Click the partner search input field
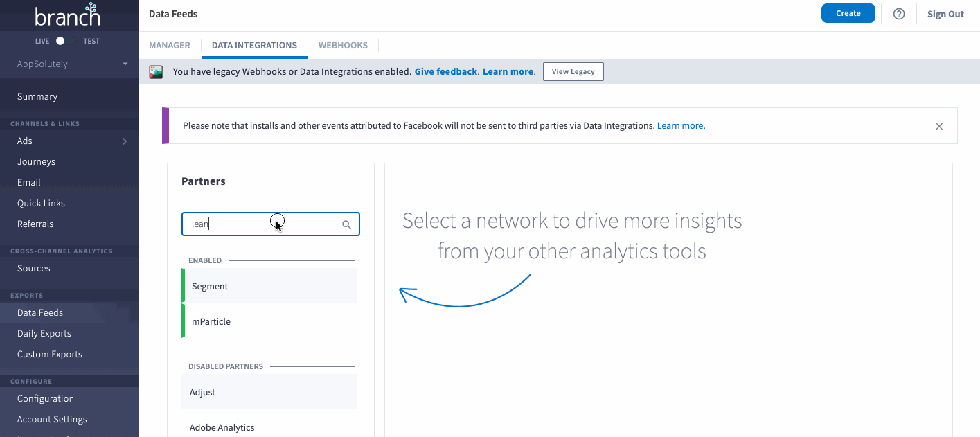 [271, 224]
